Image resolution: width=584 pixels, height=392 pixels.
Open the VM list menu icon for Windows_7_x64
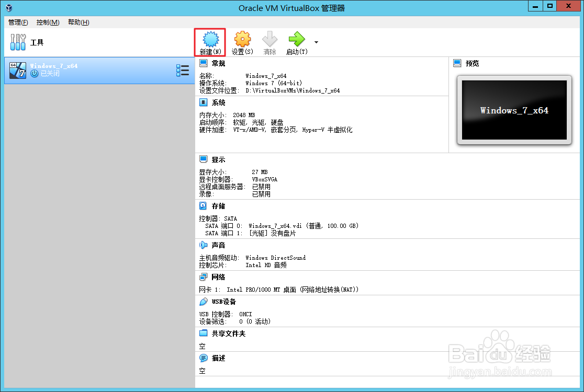click(183, 70)
